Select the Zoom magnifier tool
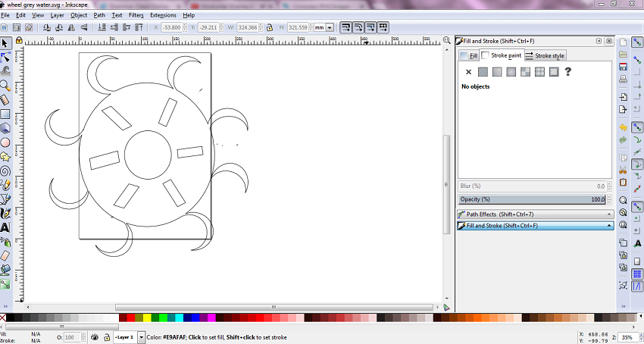644x344 pixels. click(x=5, y=86)
